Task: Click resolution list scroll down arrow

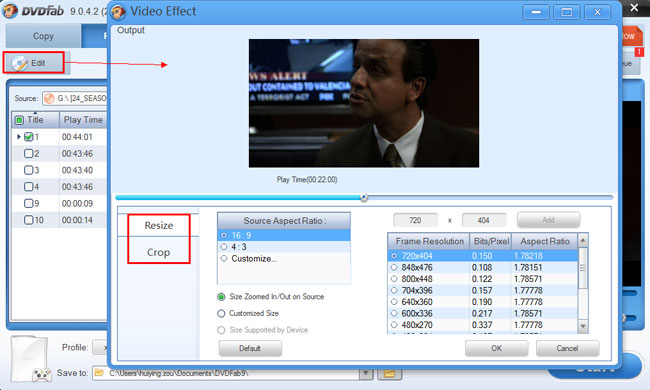Action: pyautogui.click(x=582, y=327)
